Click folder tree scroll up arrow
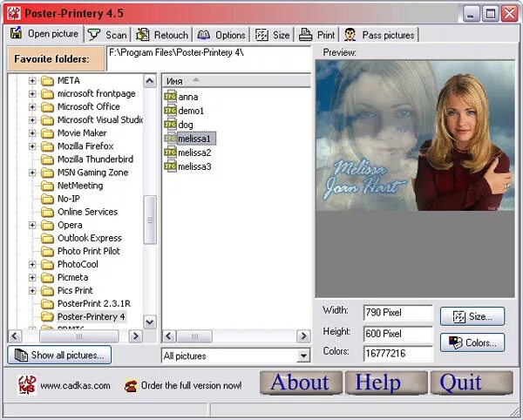Viewport: 523px width, 420px height. tap(150, 81)
